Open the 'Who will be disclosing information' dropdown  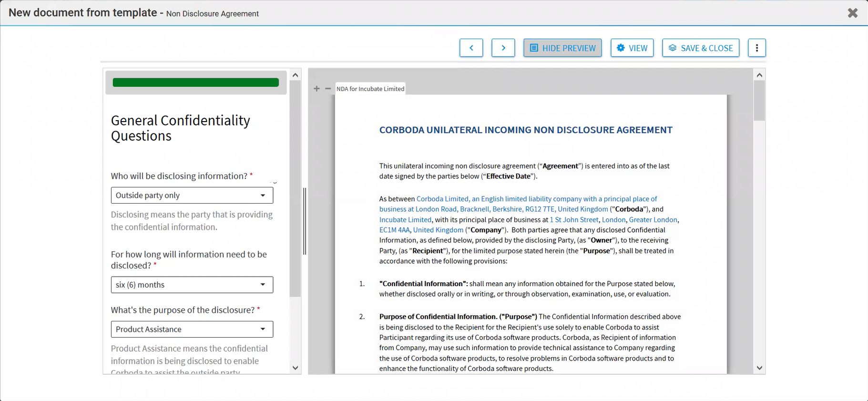(192, 195)
